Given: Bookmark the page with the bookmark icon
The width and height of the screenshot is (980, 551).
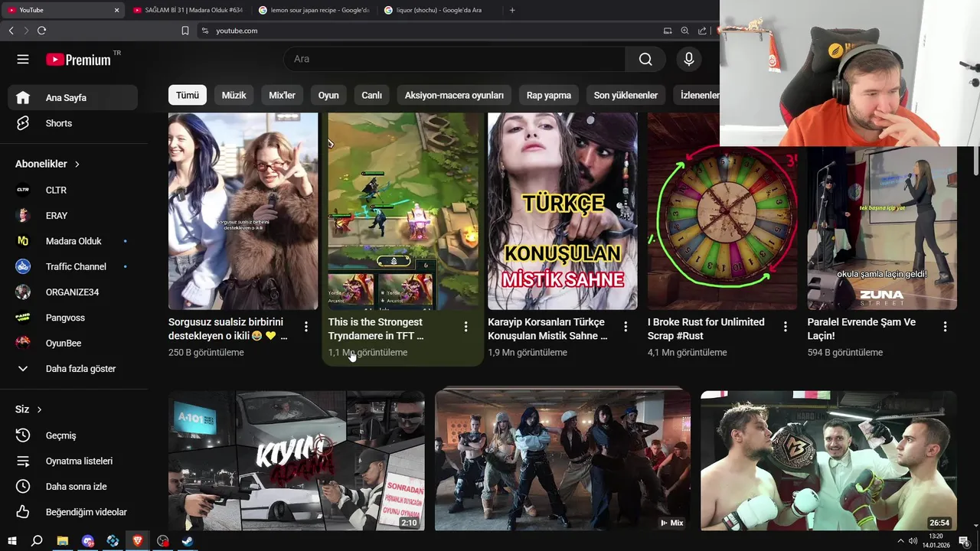Looking at the screenshot, I should click(185, 31).
